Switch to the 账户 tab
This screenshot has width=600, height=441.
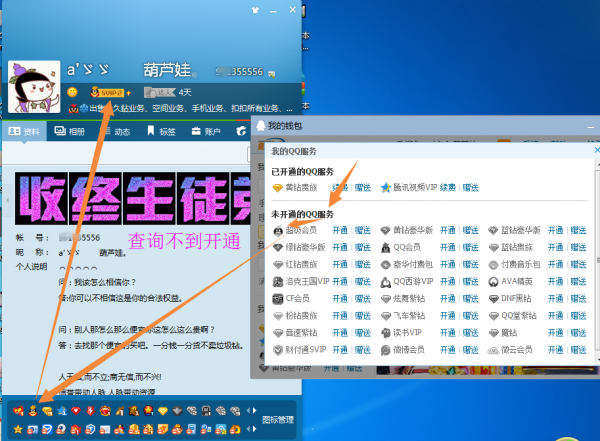[x=207, y=132]
